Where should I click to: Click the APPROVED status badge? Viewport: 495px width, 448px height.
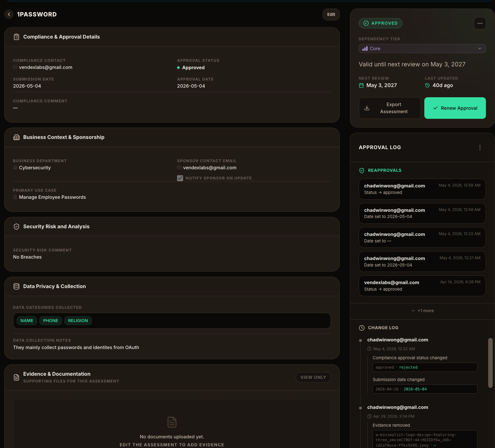pyautogui.click(x=381, y=23)
